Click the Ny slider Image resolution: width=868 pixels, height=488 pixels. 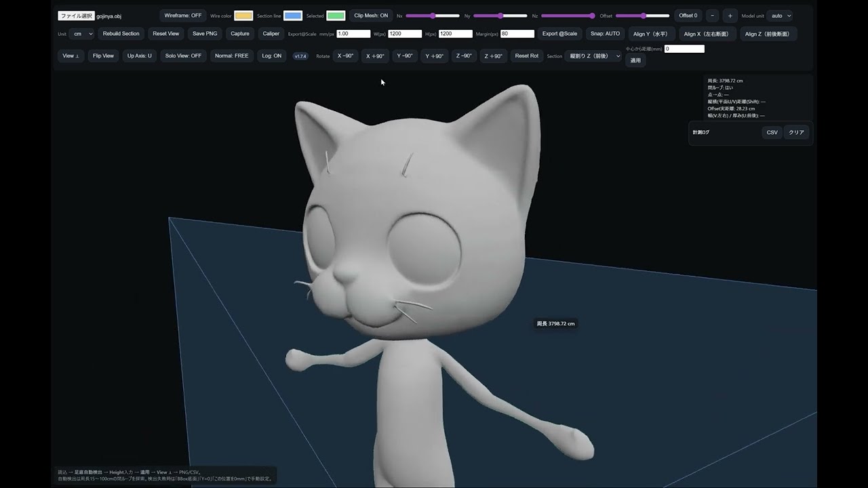tap(500, 16)
